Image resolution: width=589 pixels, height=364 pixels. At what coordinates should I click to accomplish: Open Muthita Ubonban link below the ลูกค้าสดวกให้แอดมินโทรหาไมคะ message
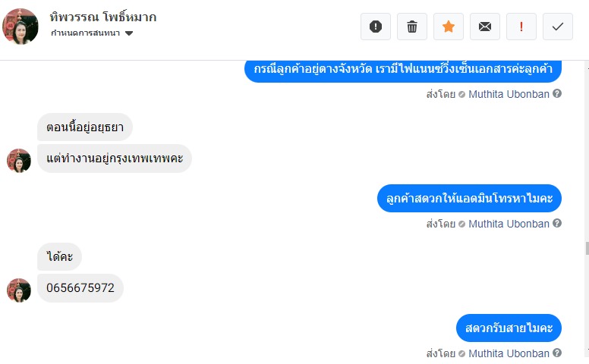[509, 224]
